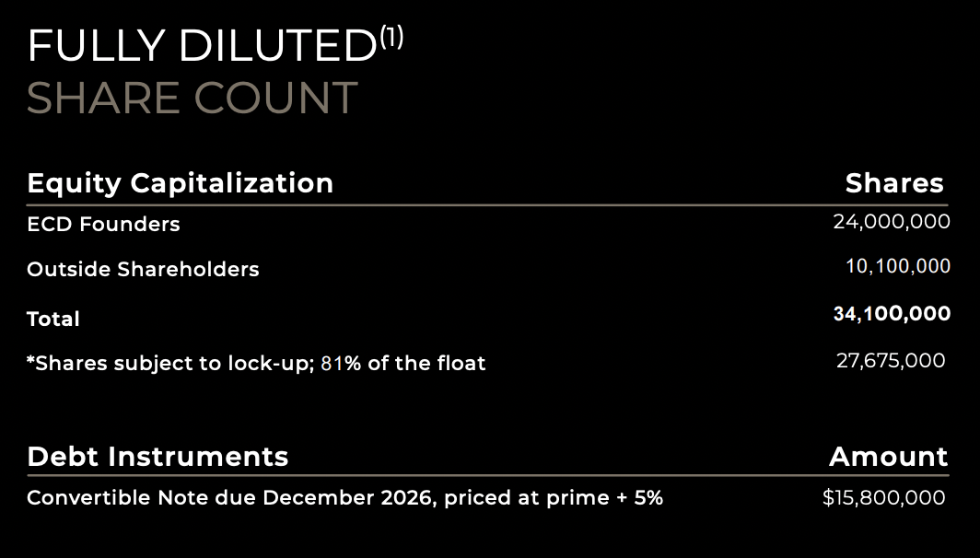
Task: Click the 'Fully Diluted' title heading
Action: tap(202, 48)
